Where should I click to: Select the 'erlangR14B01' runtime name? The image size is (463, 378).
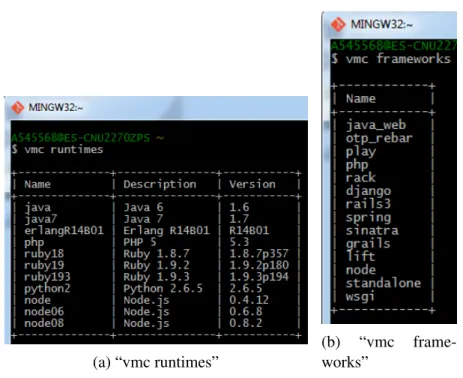click(64, 230)
